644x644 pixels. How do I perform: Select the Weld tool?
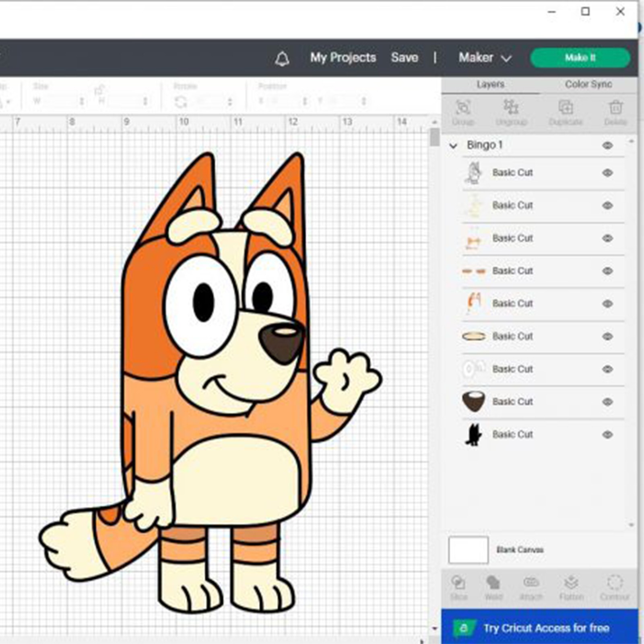point(493,587)
